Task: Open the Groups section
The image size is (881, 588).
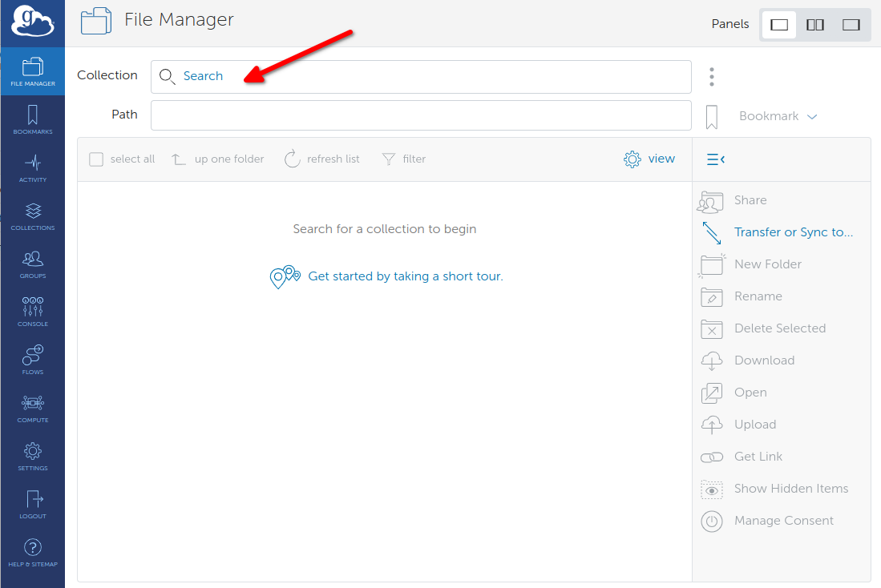Action: (33, 264)
